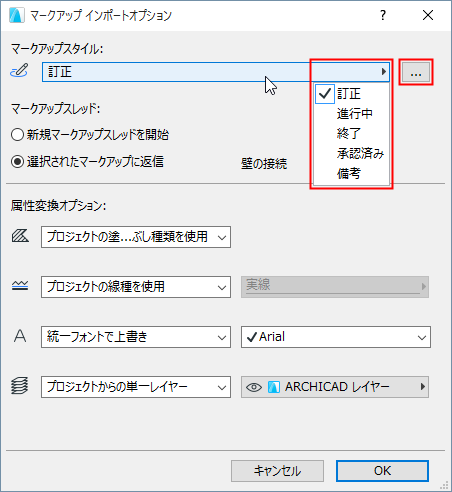Click the line type icon
Screen dimensions: 452x492
(x=20, y=286)
